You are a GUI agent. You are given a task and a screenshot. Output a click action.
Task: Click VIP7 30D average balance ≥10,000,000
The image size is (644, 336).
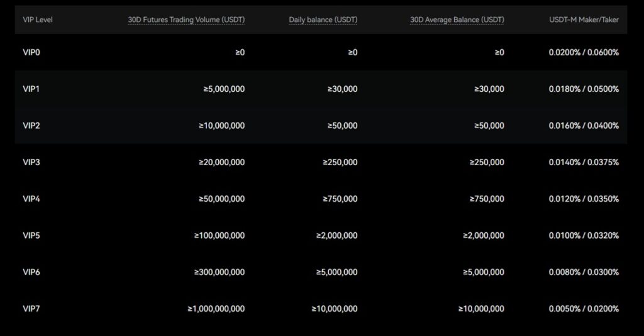point(481,308)
